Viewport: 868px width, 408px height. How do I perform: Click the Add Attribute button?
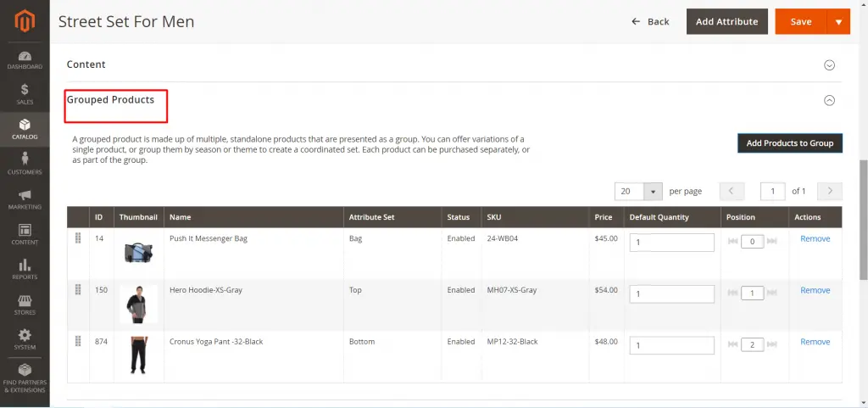(x=726, y=21)
